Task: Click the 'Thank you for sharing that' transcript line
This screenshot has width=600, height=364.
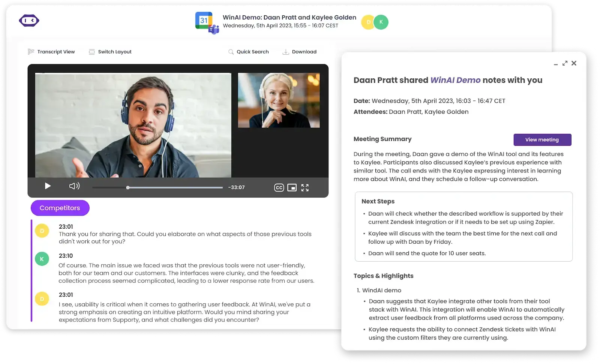Action: coord(185,238)
